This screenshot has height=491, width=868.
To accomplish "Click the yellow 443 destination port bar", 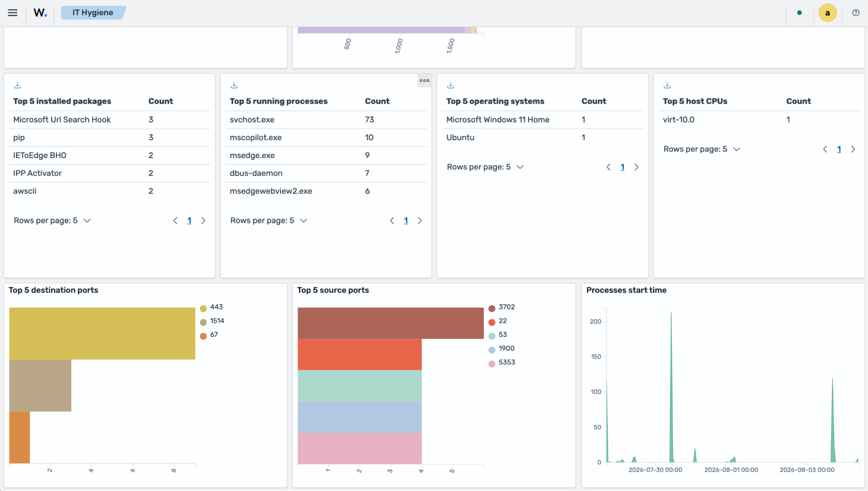I will (102, 333).
